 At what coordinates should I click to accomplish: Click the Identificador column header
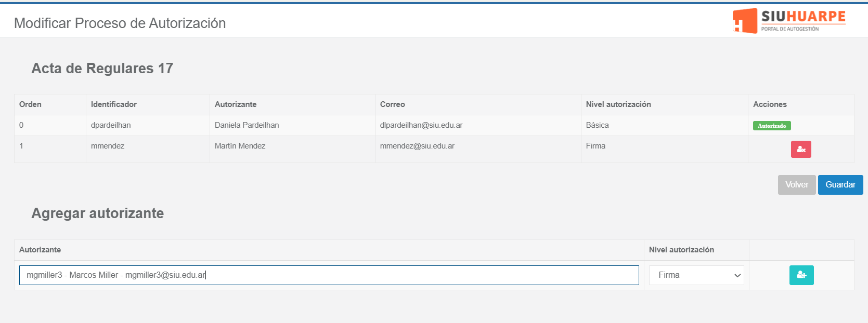click(x=114, y=104)
